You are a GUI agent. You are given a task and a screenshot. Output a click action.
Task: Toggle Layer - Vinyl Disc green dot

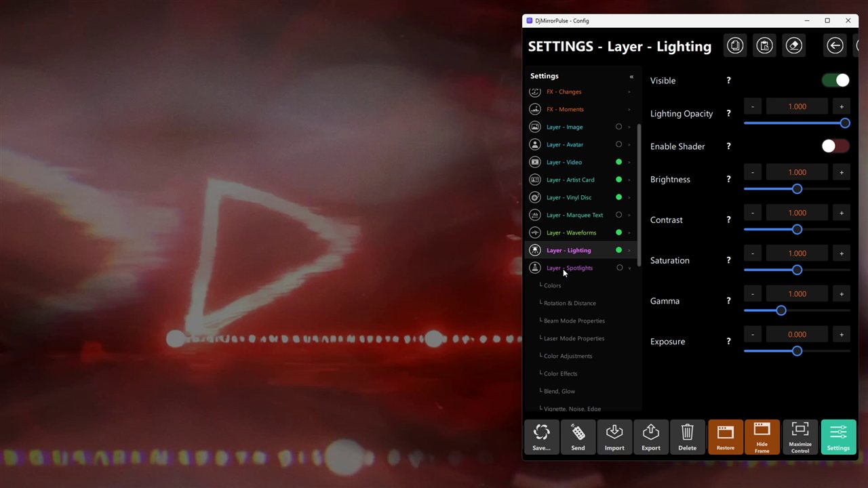click(618, 197)
